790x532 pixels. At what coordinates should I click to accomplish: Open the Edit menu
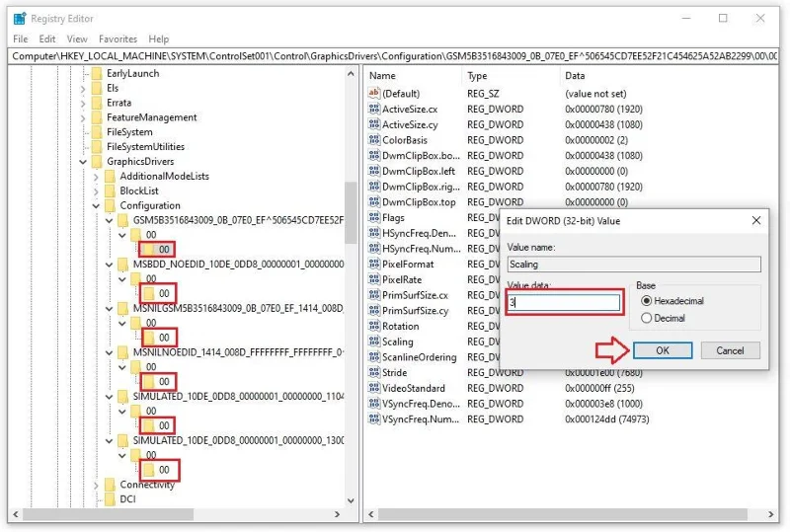(x=47, y=38)
